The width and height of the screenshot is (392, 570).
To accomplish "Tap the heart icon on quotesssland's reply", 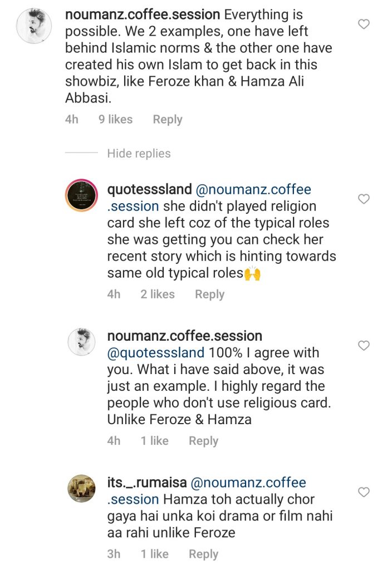I will (364, 199).
